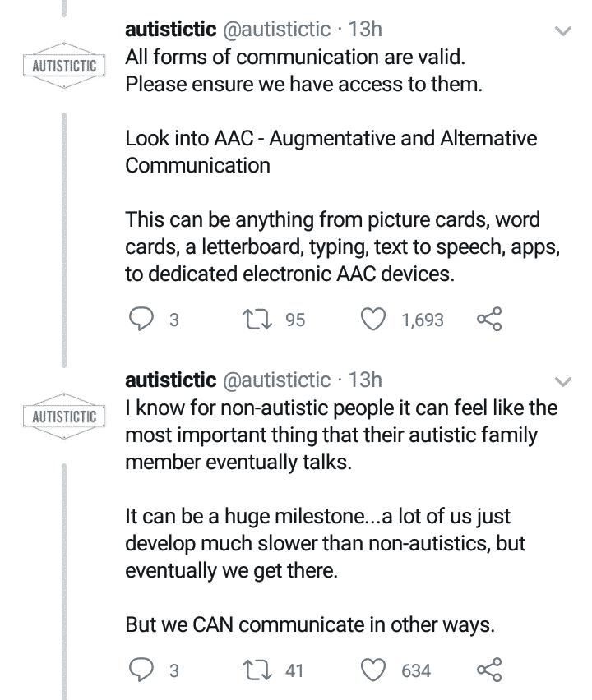Share the tweet about AAC communication
Screen dimensions: 592x700
click(x=489, y=320)
